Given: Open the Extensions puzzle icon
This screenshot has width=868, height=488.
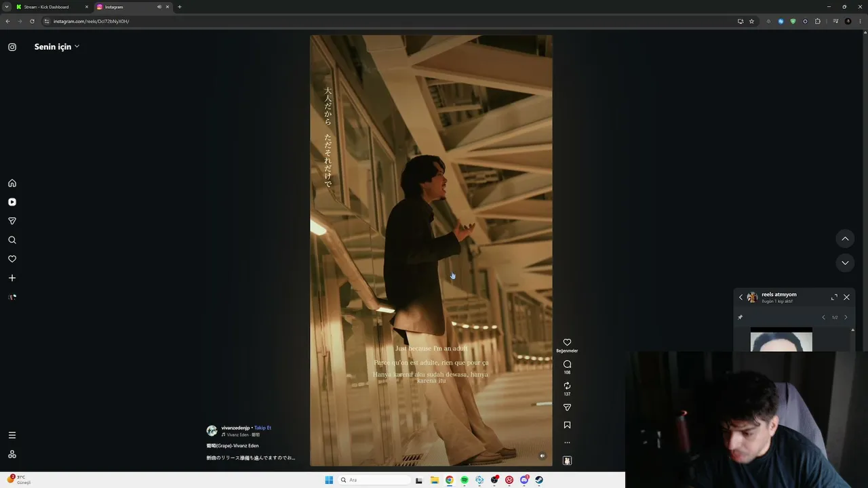Looking at the screenshot, I should click(818, 21).
